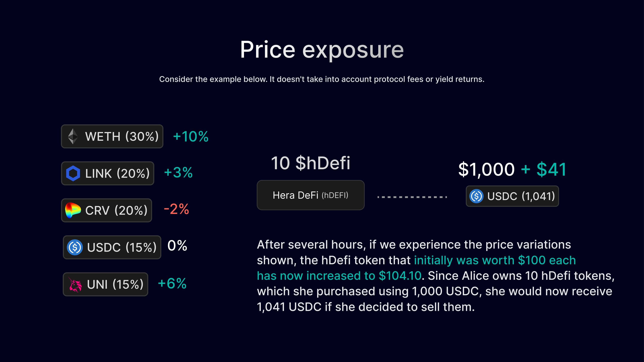Select the CRV (20%) token badge
The width and height of the screenshot is (644, 362).
pyautogui.click(x=107, y=210)
